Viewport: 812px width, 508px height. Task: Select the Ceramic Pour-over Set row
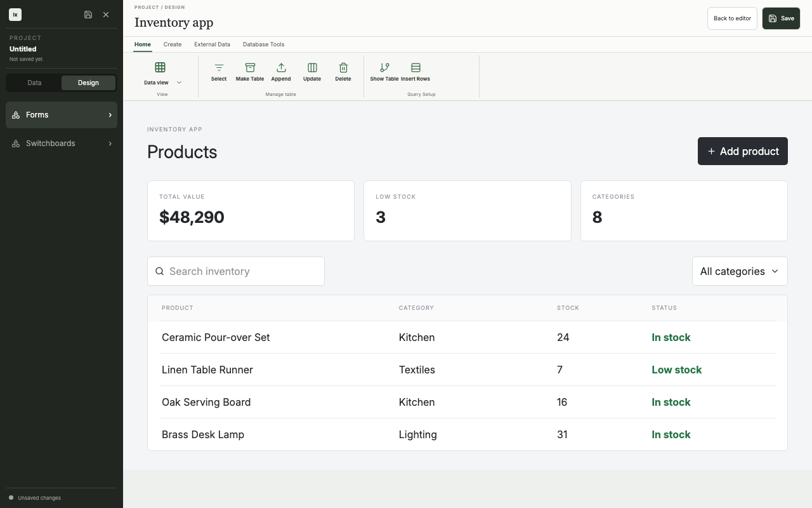tap(468, 337)
